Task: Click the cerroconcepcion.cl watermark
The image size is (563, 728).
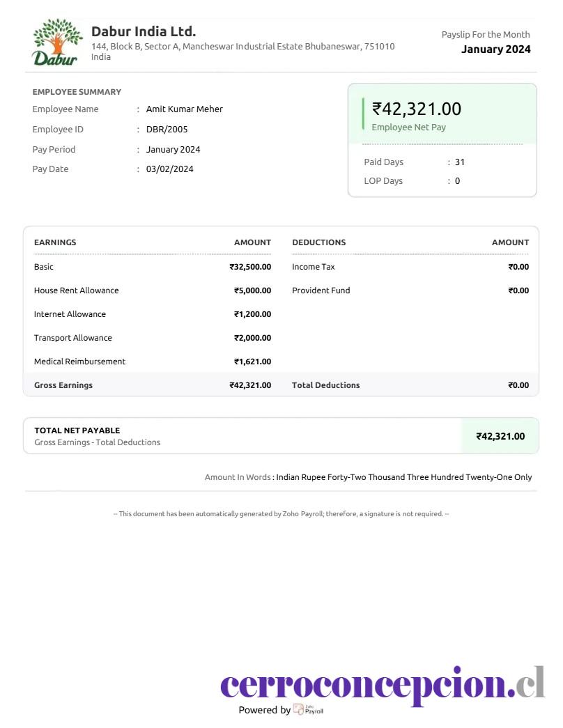Action: point(383,684)
